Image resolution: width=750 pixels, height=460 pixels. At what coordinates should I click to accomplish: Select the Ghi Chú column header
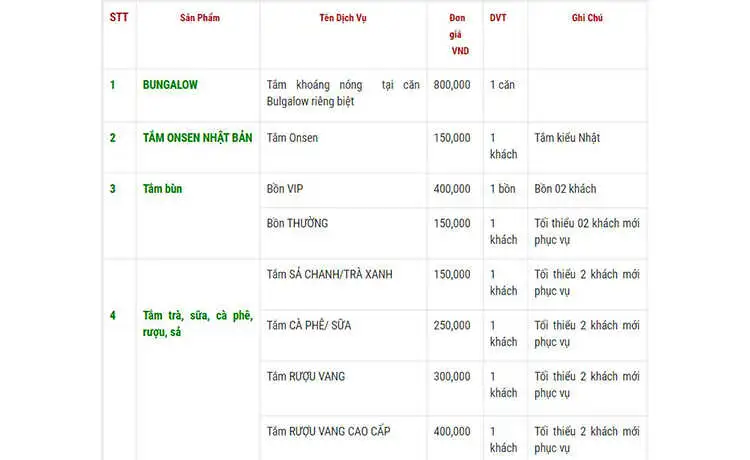coord(587,18)
